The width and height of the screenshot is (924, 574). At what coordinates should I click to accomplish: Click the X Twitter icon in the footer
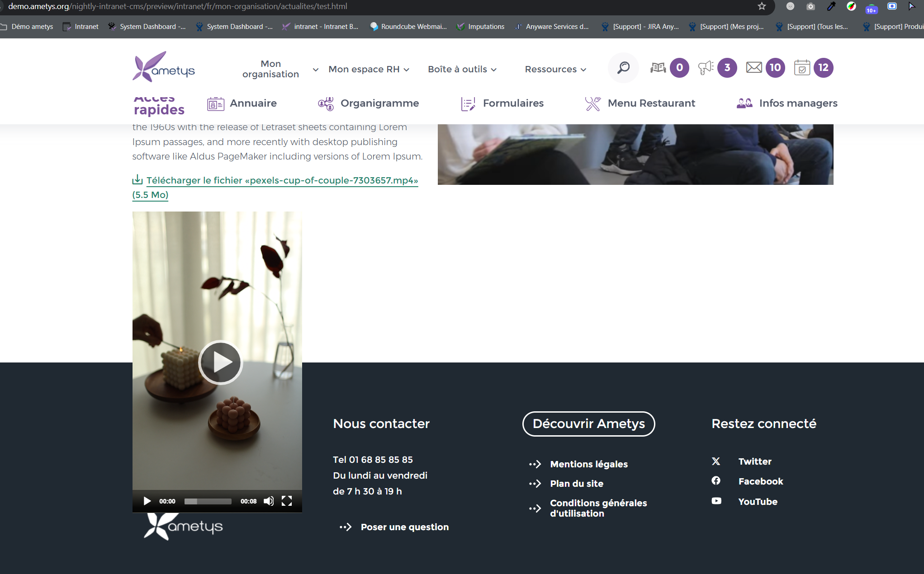point(716,461)
